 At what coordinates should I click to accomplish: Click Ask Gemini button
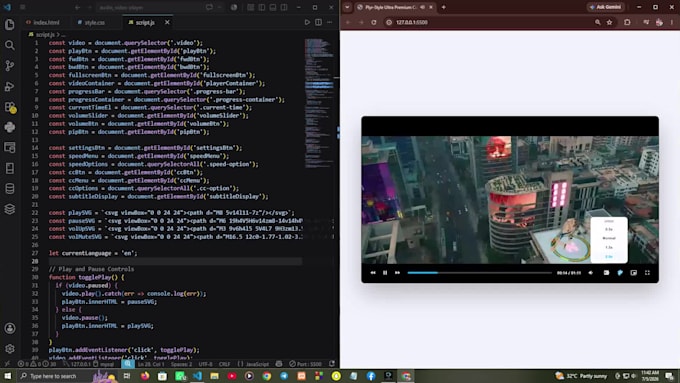[x=605, y=7]
